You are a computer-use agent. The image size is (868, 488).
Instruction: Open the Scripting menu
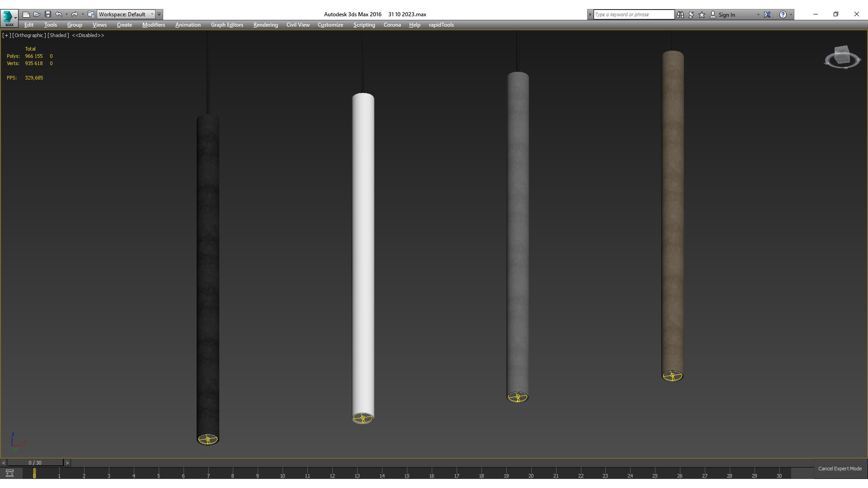point(364,25)
